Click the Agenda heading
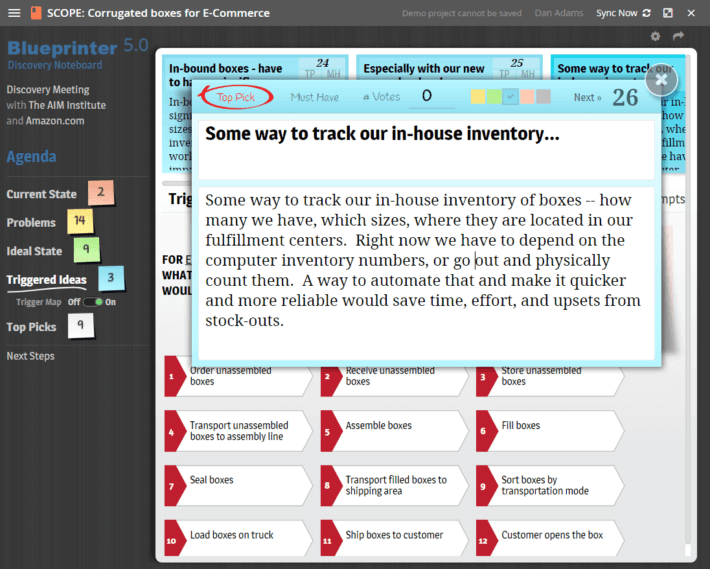The width and height of the screenshot is (710, 569). pos(31,157)
